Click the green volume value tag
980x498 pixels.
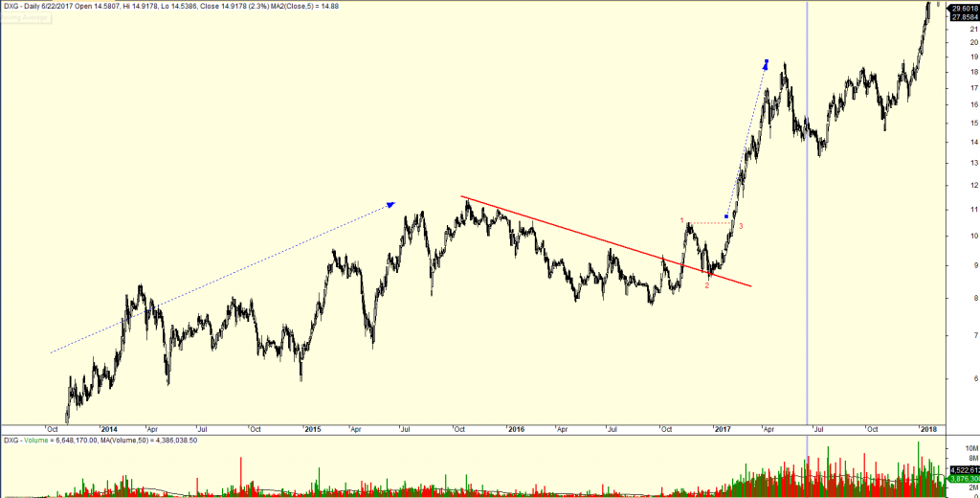click(961, 470)
